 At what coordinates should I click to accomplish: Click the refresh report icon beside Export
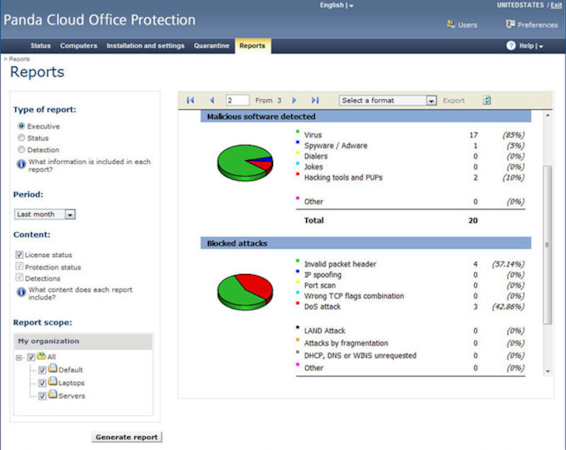(x=487, y=100)
